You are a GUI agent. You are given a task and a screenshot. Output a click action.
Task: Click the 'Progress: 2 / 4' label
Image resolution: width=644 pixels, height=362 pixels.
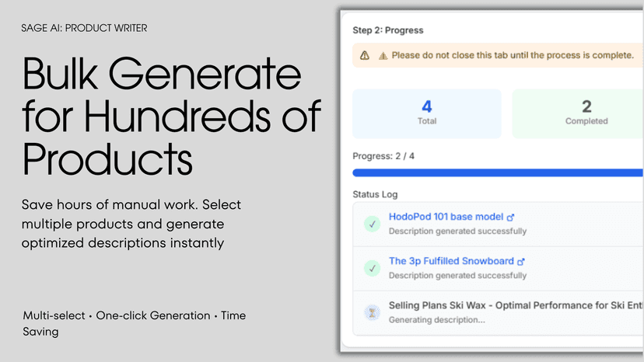coord(383,156)
